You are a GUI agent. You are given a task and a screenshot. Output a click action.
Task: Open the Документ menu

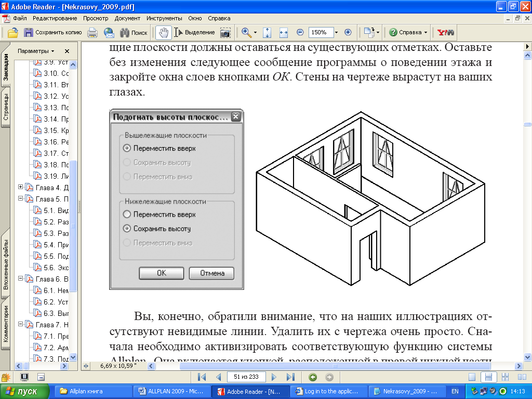click(127, 18)
